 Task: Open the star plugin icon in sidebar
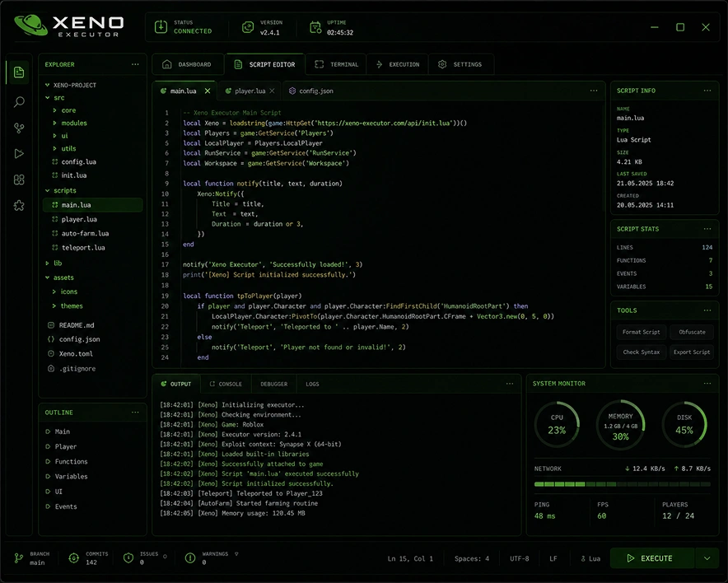pos(19,205)
